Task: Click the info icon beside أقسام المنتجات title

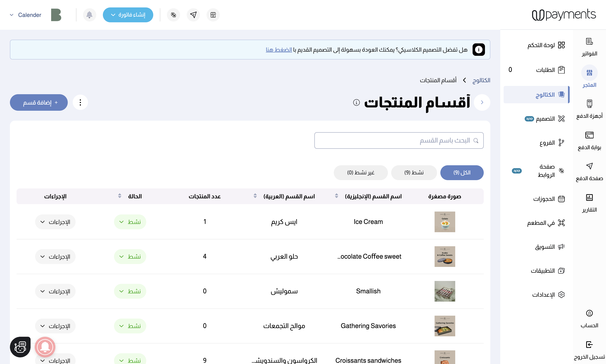Action: [x=356, y=102]
